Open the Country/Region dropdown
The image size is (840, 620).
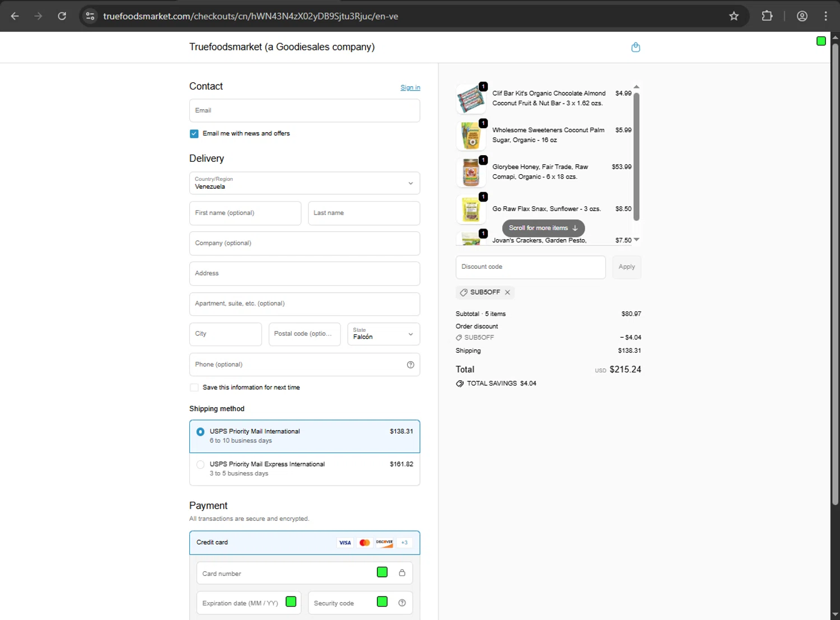click(x=304, y=183)
